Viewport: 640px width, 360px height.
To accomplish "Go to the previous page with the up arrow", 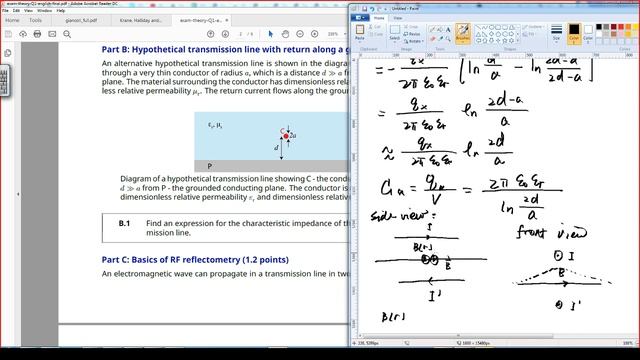I will click(211, 34).
